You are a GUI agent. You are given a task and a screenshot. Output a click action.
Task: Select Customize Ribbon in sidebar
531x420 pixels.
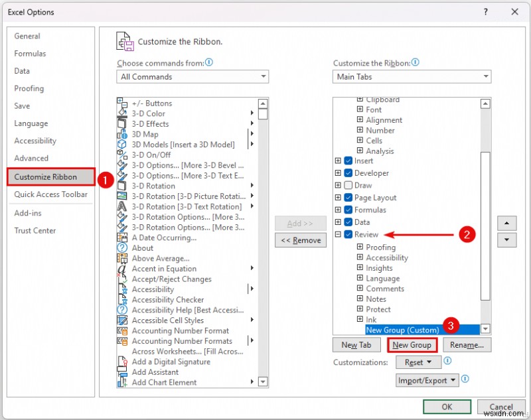pos(51,176)
